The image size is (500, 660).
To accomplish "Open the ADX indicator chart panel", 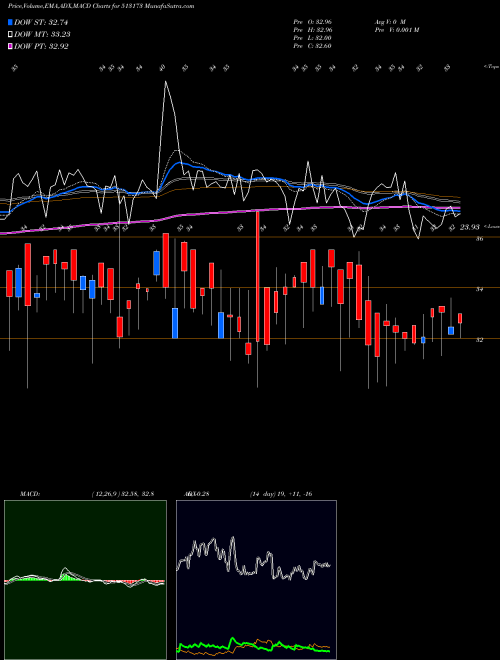I will click(x=256, y=580).
